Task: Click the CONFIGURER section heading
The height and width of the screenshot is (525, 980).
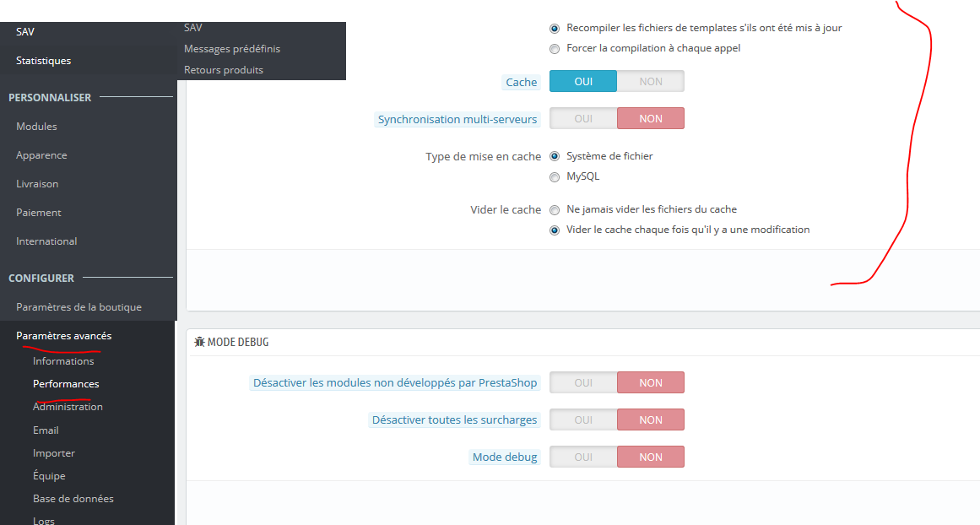Action: [41, 279]
